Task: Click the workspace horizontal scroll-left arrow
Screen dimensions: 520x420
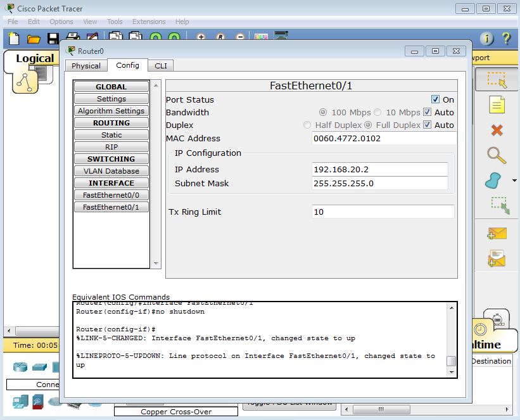Action: pos(9,331)
